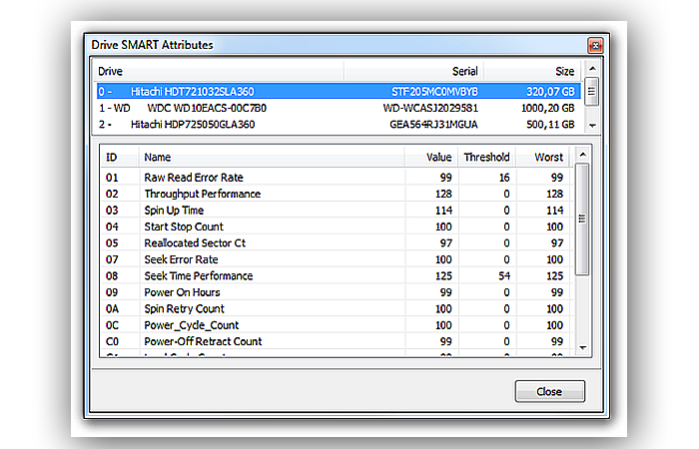Click the attributes list scrollbar thumb
699x449 pixels.
(x=582, y=219)
